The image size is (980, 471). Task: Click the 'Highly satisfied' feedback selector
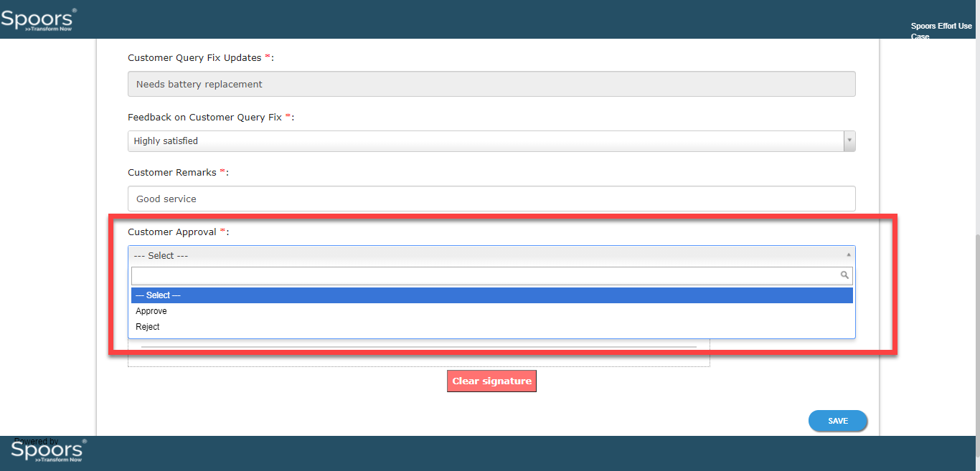click(x=491, y=141)
